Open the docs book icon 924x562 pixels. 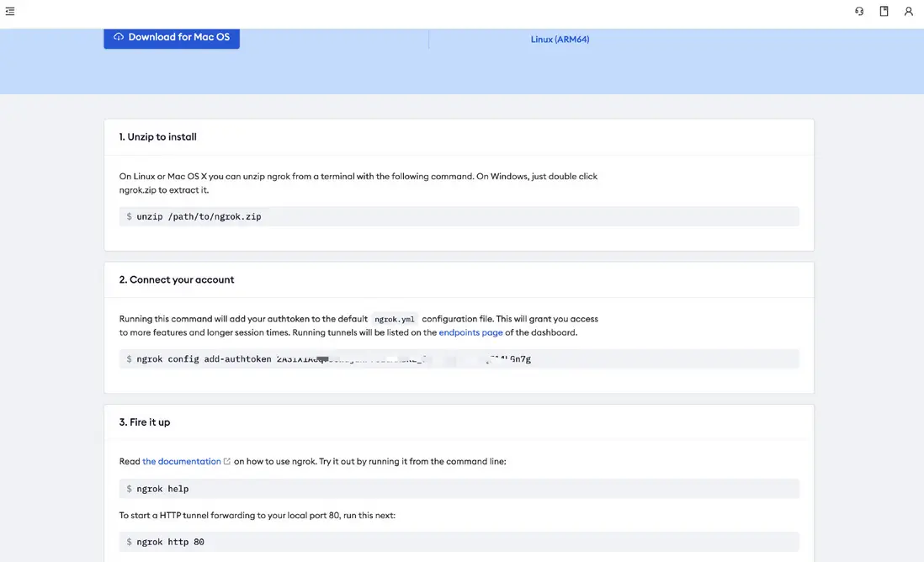pos(884,12)
